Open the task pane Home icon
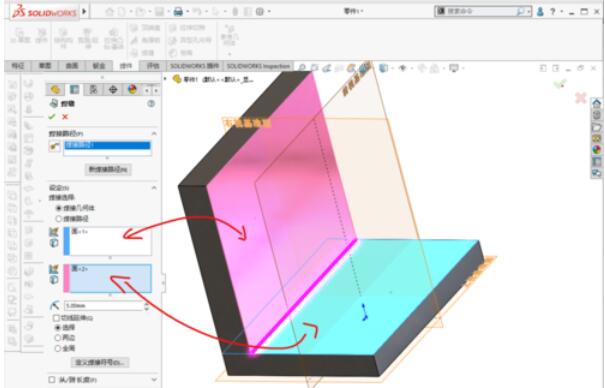Image resolution: width=605 pixels, height=388 pixels. (597, 103)
